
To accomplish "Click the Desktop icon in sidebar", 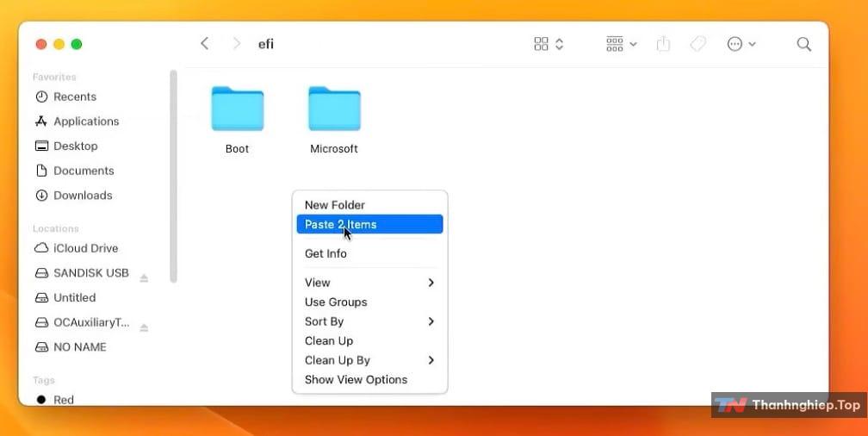I will [41, 146].
